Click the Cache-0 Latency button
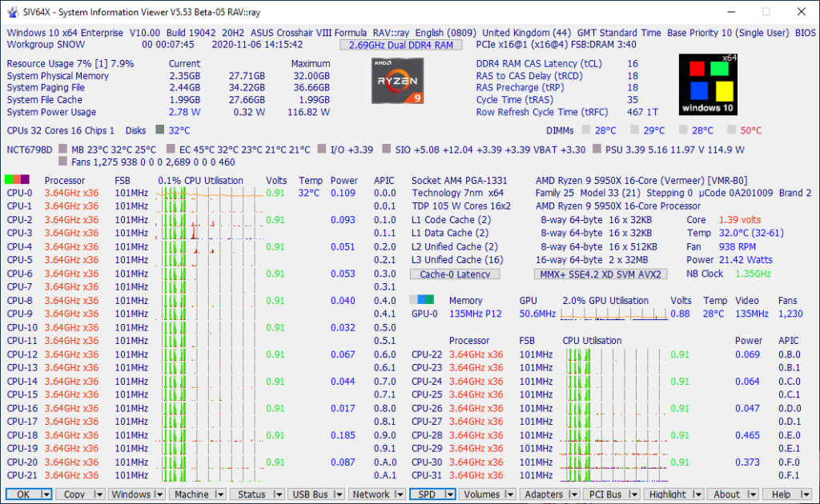820x504 pixels. point(455,274)
